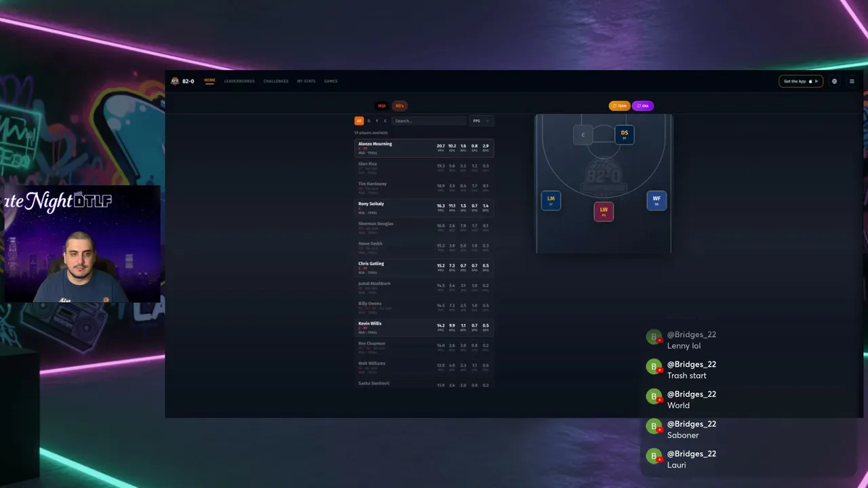This screenshot has width=868, height=488.
Task: Open the PPG sort dropdown
Action: [481, 121]
